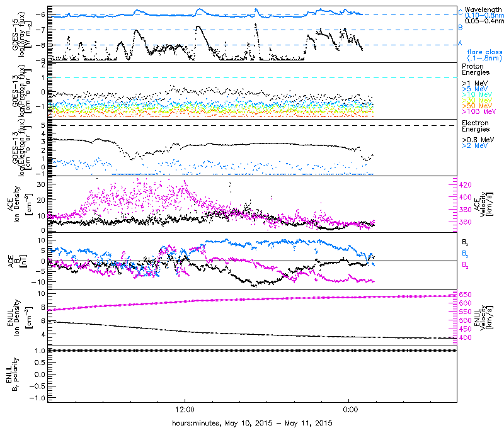Select the '>0.8 MeV' electron legend entry
The image size is (504, 428).
pyautogui.click(x=478, y=140)
